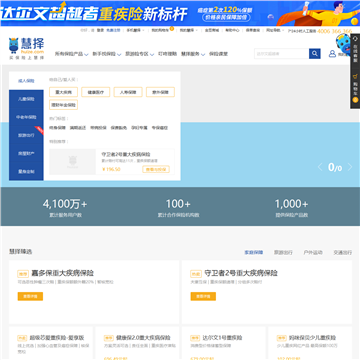Click the blue mascot icon

pyautogui.click(x=344, y=44)
